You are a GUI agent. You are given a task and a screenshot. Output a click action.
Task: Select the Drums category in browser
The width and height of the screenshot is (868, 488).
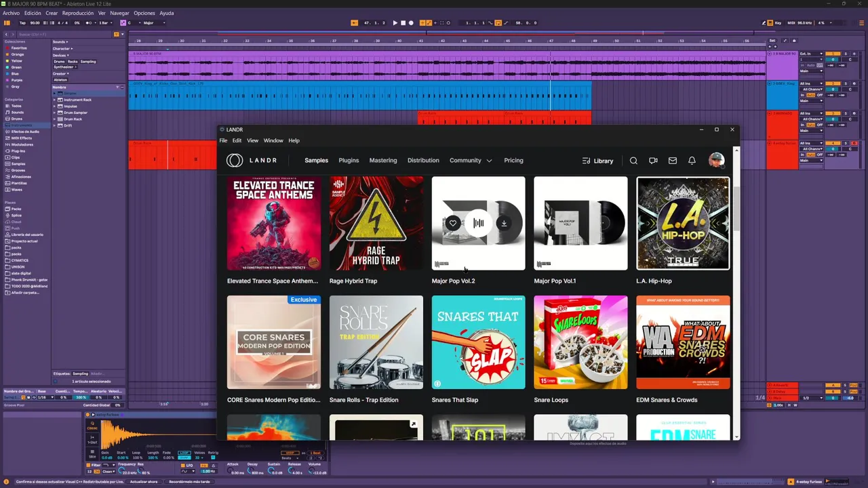click(x=17, y=119)
